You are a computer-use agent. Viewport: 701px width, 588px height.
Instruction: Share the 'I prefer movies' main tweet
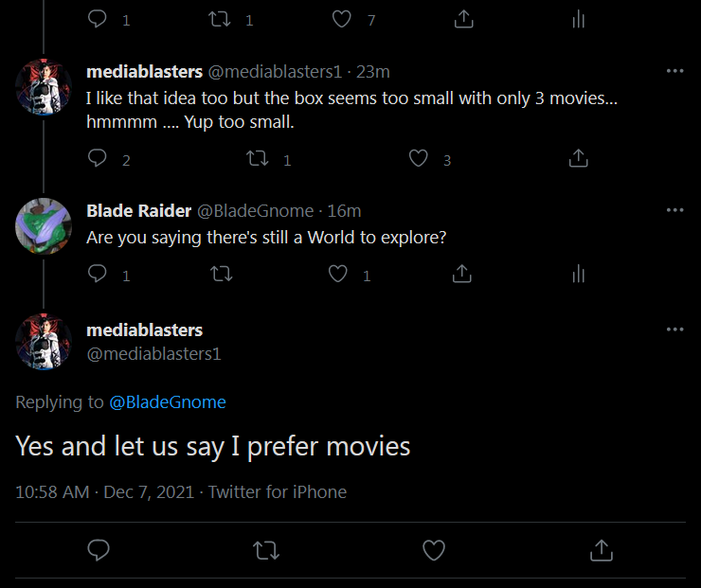pyautogui.click(x=601, y=550)
